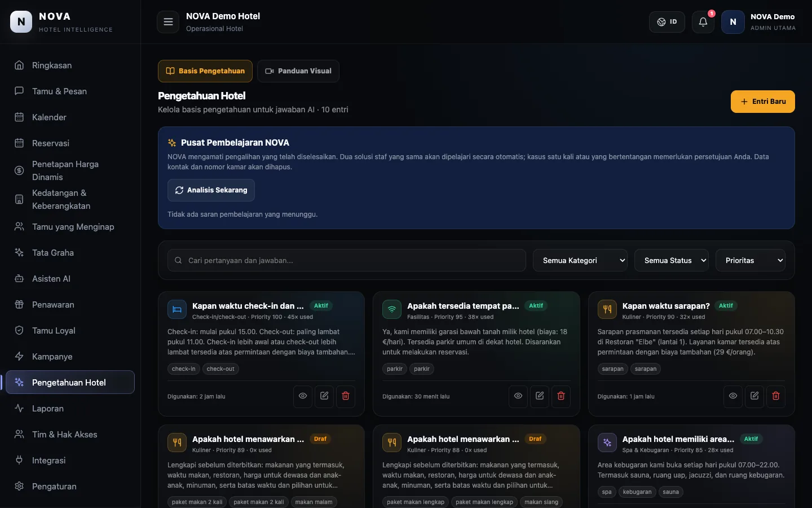Open Tamu & Pesan in the sidebar
812x508 pixels.
click(70, 91)
